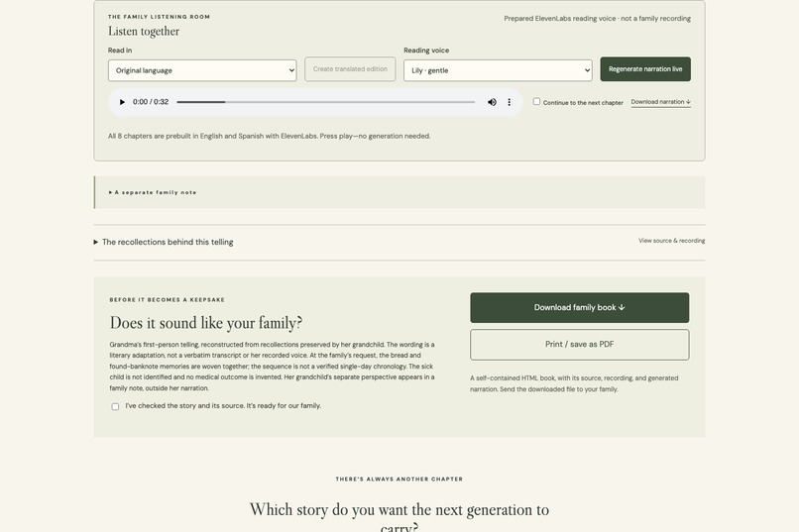Open audio player more options menu

click(510, 102)
